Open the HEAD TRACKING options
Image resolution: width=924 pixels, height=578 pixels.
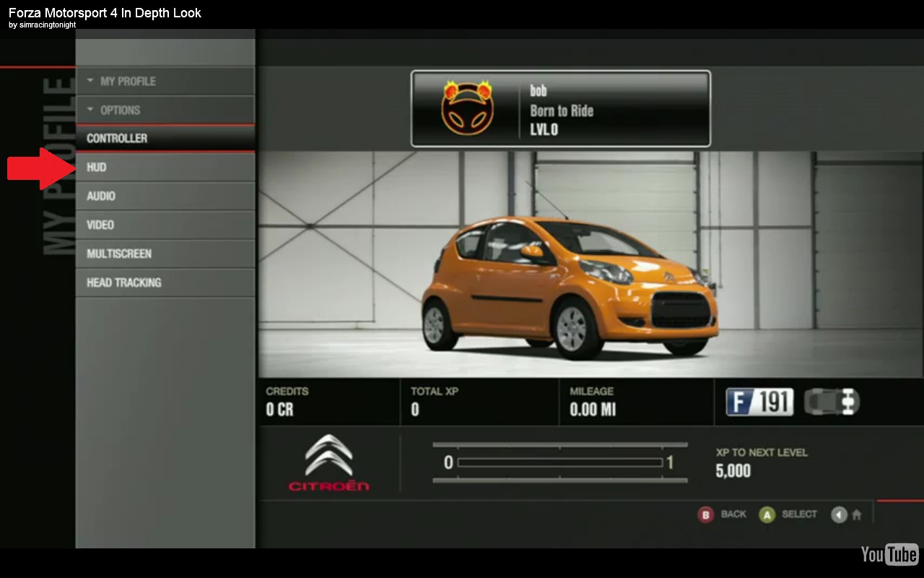(165, 282)
